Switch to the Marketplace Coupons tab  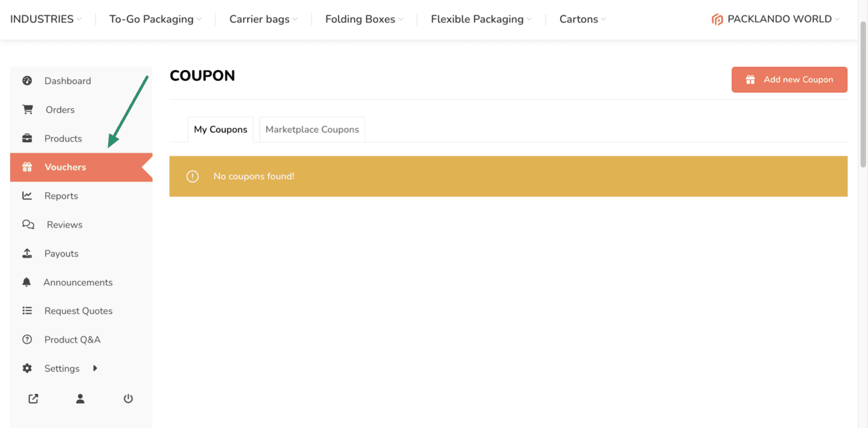coord(312,130)
